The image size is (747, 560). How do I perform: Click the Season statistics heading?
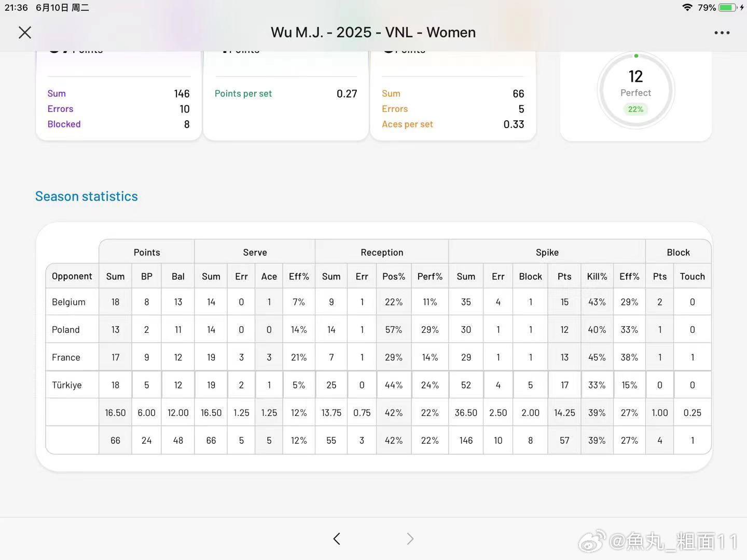point(87,197)
